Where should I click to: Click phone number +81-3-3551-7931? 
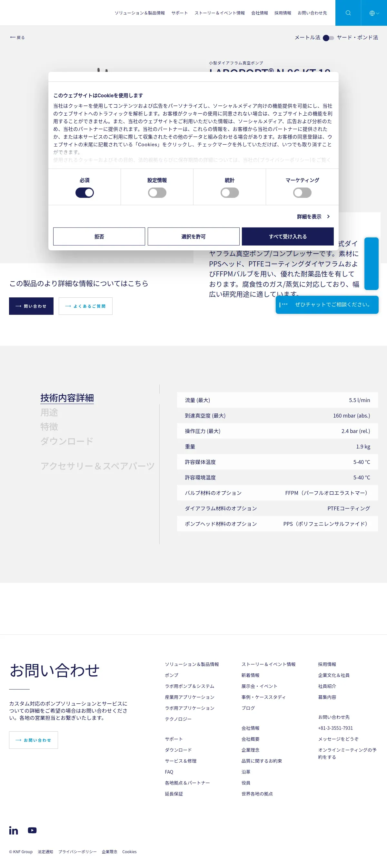[x=335, y=728]
